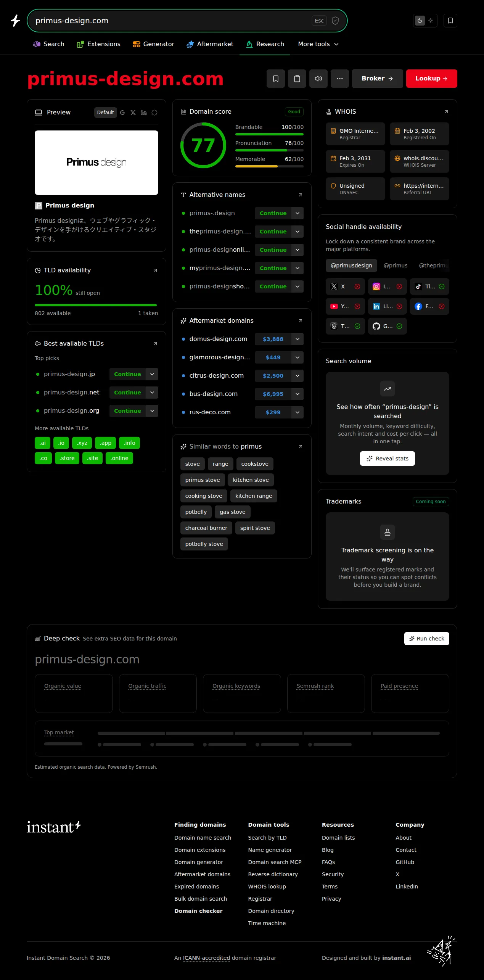This screenshot has width=484, height=980.
Task: Expand dropdown for rus-deco.com $299
Action: pyautogui.click(x=297, y=412)
